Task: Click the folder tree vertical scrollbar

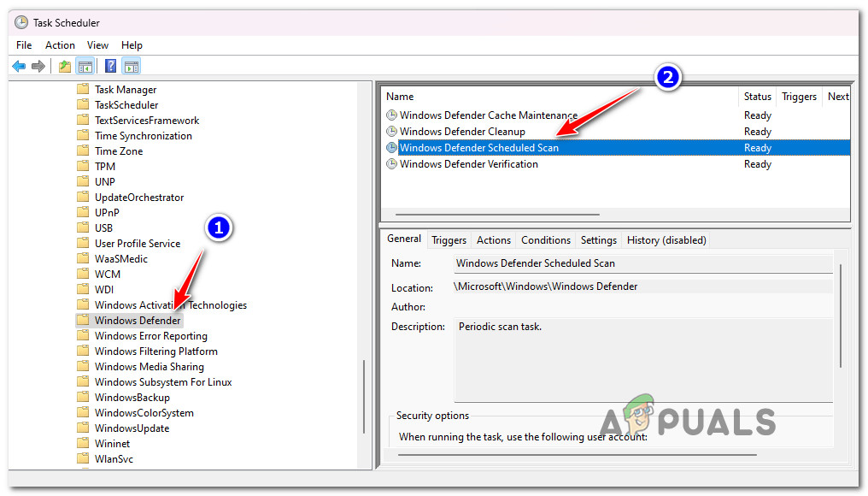Action: (364, 396)
